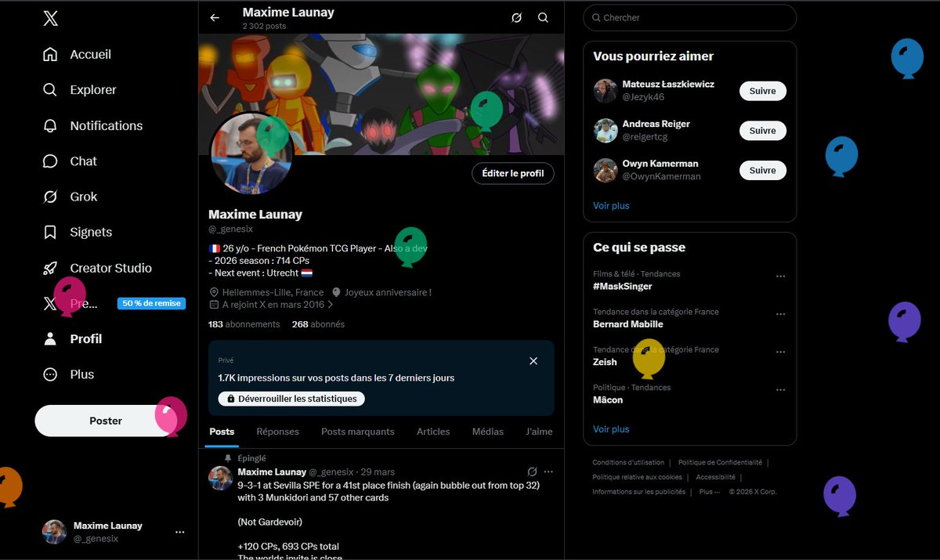Viewport: 940px width, 560px height.
Task: Open the @reigertcg profile
Action: pyautogui.click(x=645, y=137)
